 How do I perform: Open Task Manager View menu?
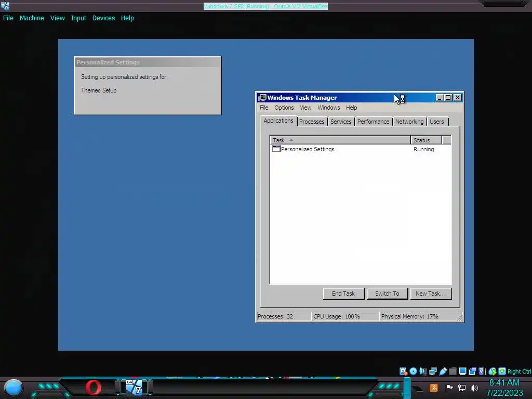point(305,108)
